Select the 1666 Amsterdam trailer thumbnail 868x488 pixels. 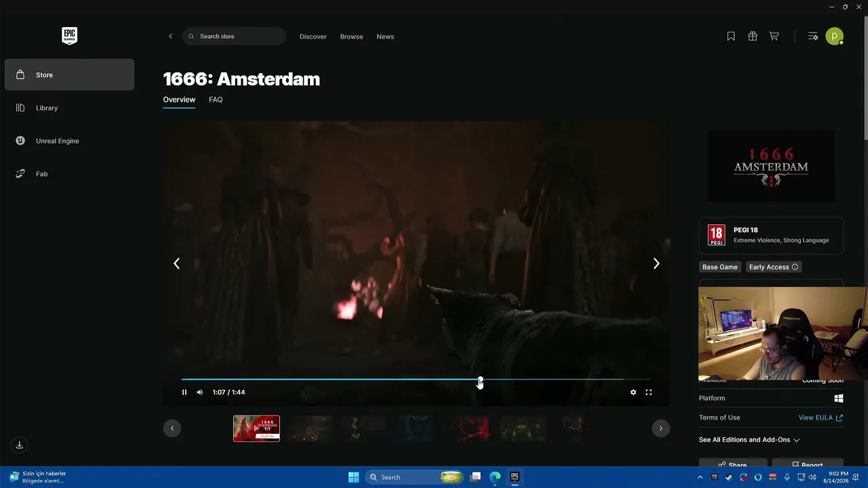[x=256, y=428]
